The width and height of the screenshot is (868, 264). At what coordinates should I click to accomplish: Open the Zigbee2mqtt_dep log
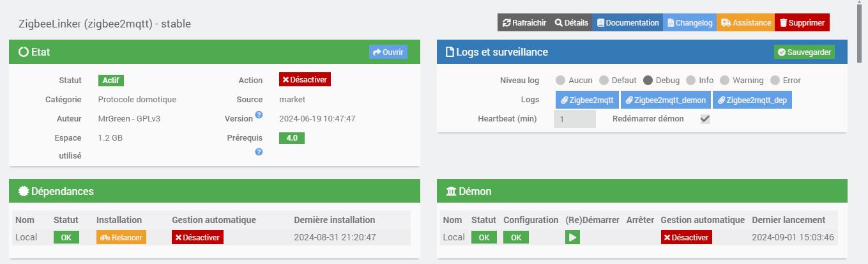[752, 100]
